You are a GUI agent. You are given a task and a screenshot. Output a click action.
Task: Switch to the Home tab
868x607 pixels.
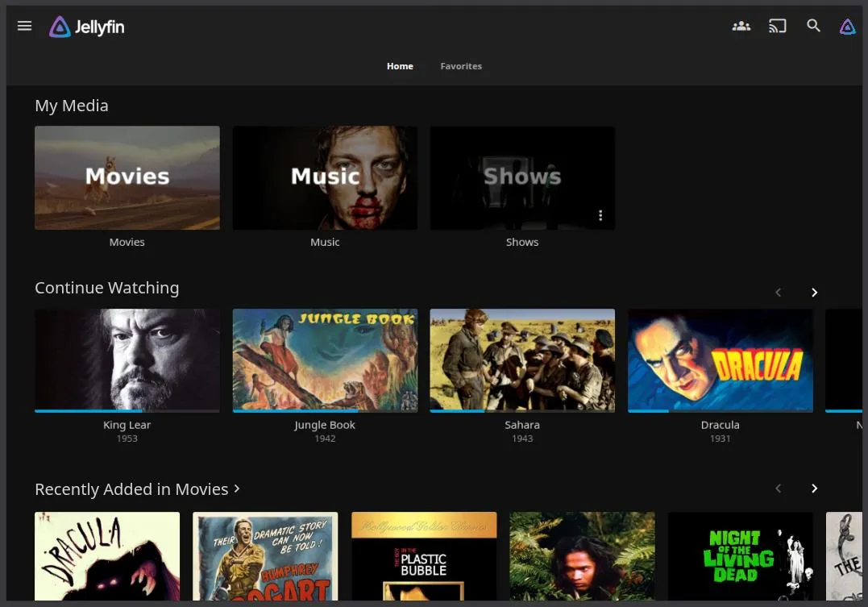[400, 66]
